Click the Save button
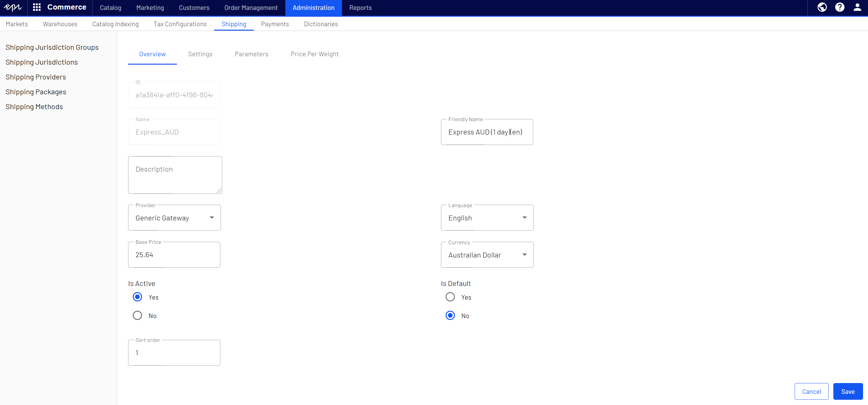The width and height of the screenshot is (868, 405). click(x=848, y=391)
